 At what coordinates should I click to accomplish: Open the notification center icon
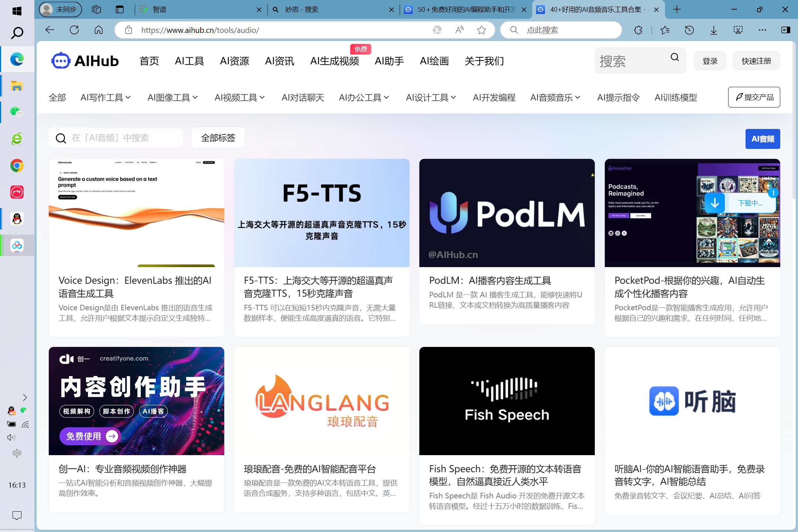coord(17,515)
